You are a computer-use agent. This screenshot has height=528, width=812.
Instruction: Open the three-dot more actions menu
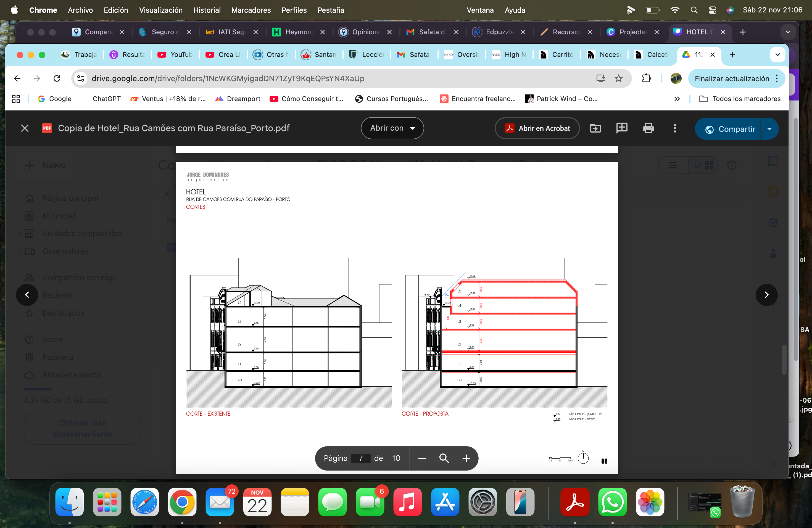pos(674,128)
